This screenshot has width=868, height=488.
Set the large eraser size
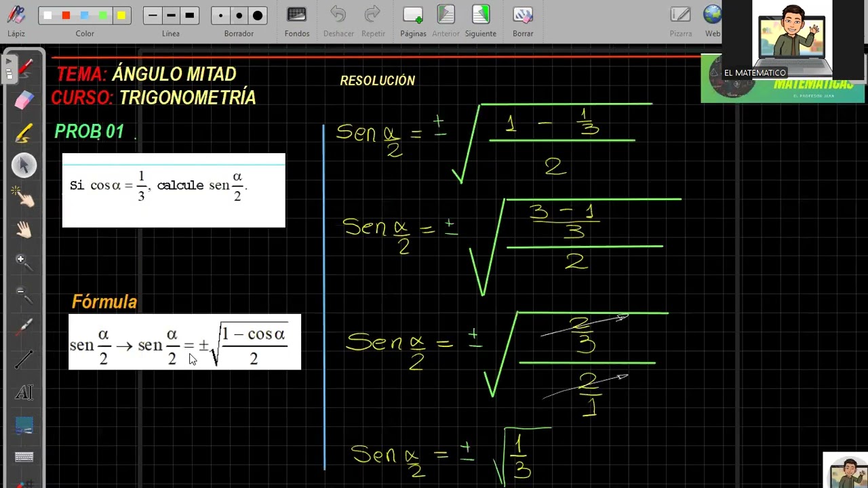(258, 16)
